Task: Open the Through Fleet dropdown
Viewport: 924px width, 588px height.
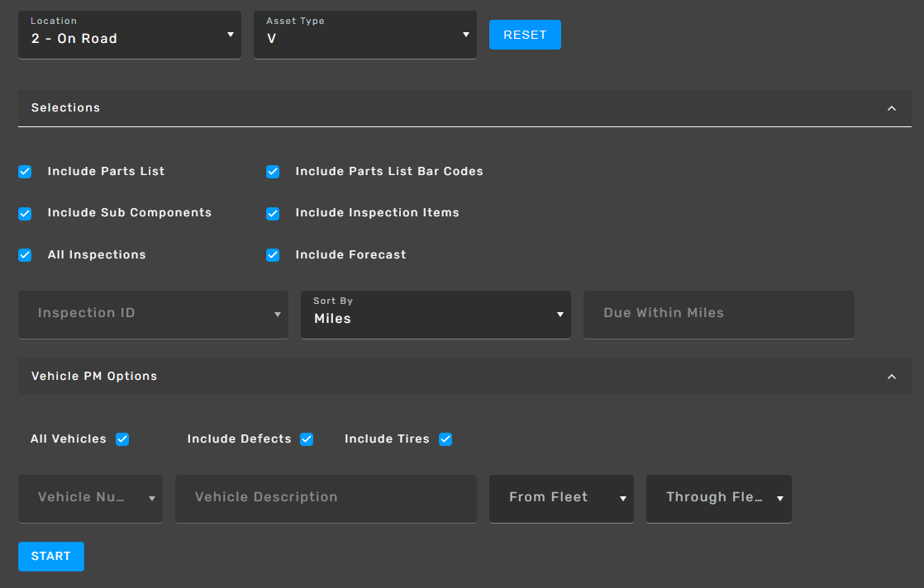Action: pos(718,498)
